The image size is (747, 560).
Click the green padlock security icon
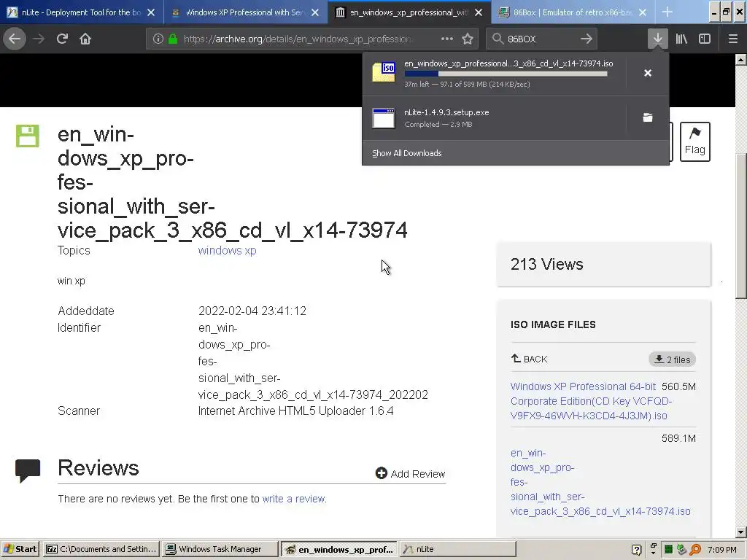point(173,39)
